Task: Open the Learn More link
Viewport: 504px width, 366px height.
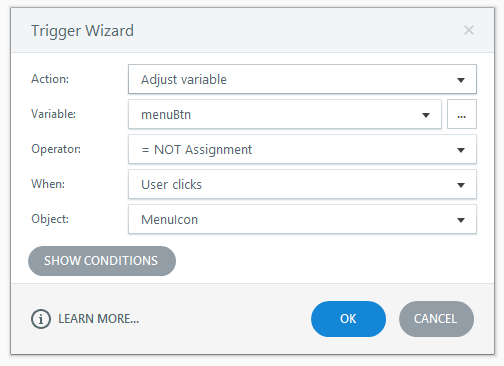Action: point(98,319)
